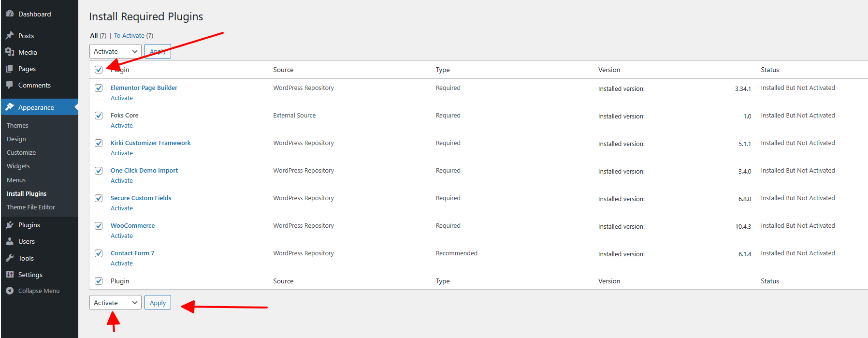Filter list by To Activate (7)
The image size is (868, 338).
tap(133, 35)
